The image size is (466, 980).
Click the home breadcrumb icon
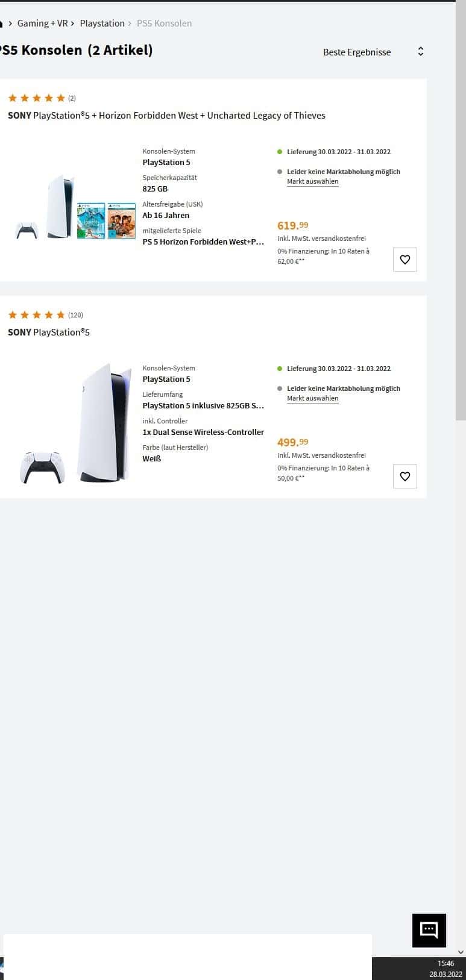pos(1,23)
